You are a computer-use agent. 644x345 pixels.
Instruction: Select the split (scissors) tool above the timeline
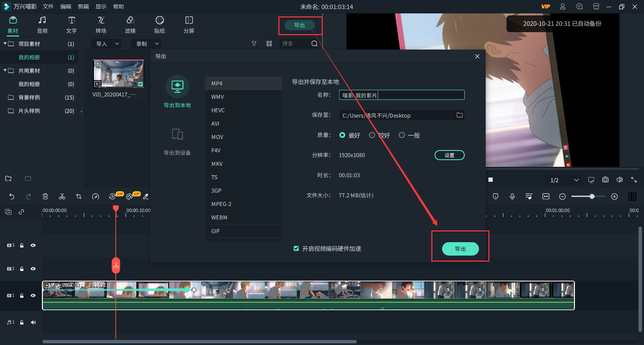(62, 196)
